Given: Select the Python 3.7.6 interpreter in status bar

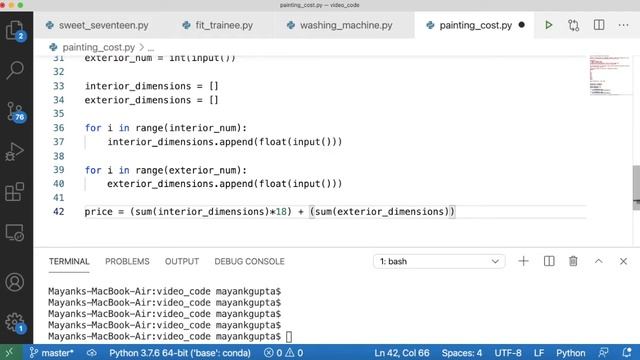Looking at the screenshot, I should point(180,353).
